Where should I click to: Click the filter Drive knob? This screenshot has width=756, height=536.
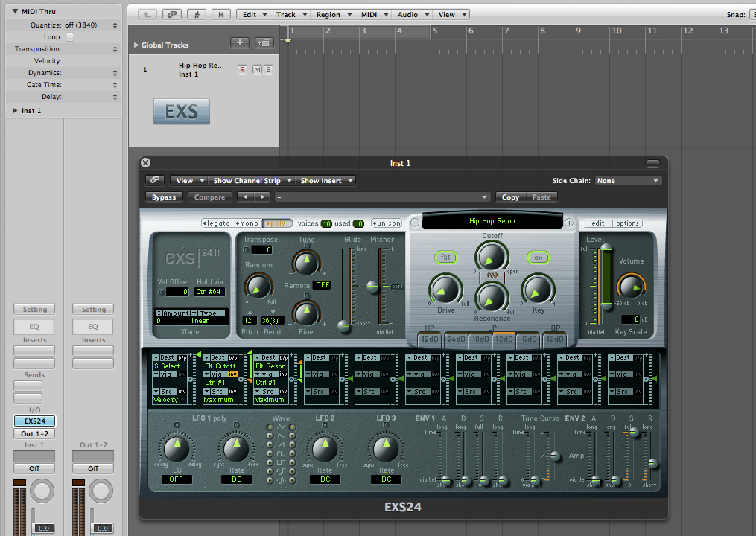coord(445,290)
